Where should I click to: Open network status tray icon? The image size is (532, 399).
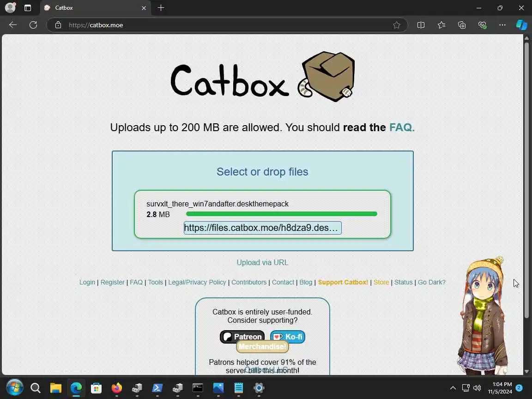[465, 388]
